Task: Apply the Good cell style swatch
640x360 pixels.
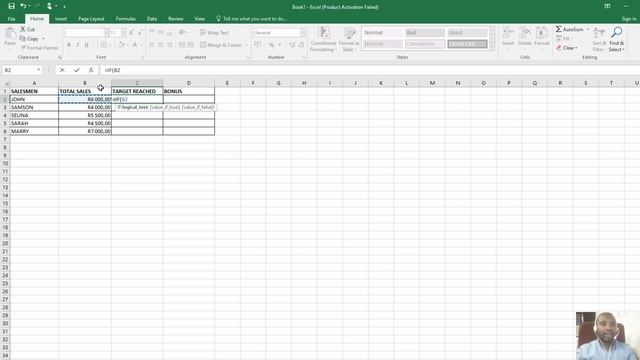Action: pos(467,33)
